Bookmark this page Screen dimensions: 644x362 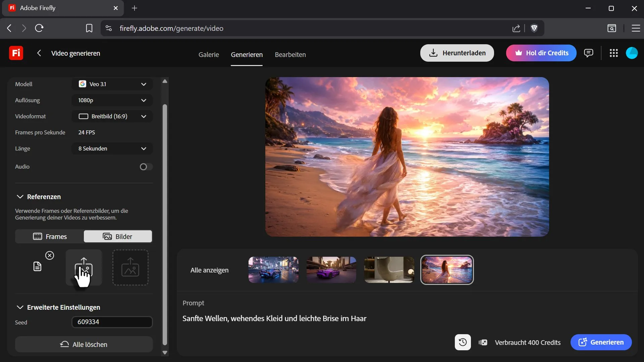[89, 28]
